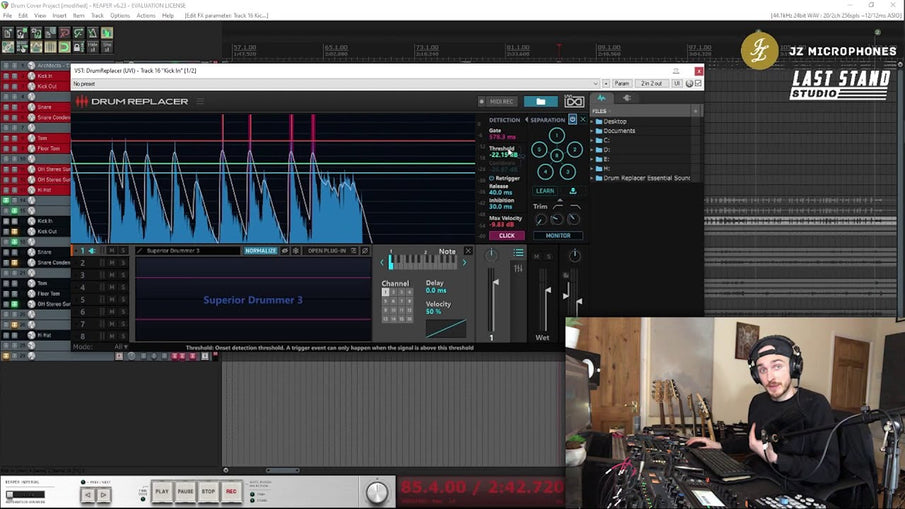Mute slot 1 with its M button
905x509 pixels.
(x=112, y=250)
